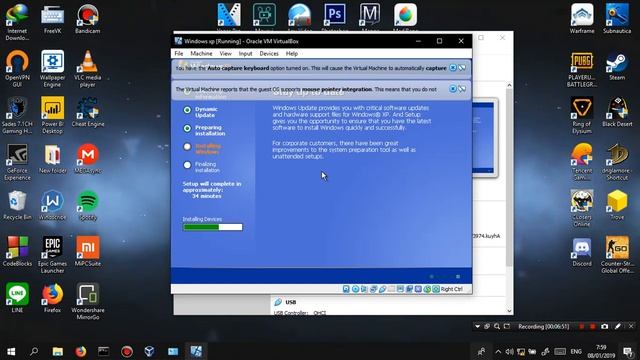Open Cheat Engine shortcut
The image size is (640, 360).
(x=88, y=112)
